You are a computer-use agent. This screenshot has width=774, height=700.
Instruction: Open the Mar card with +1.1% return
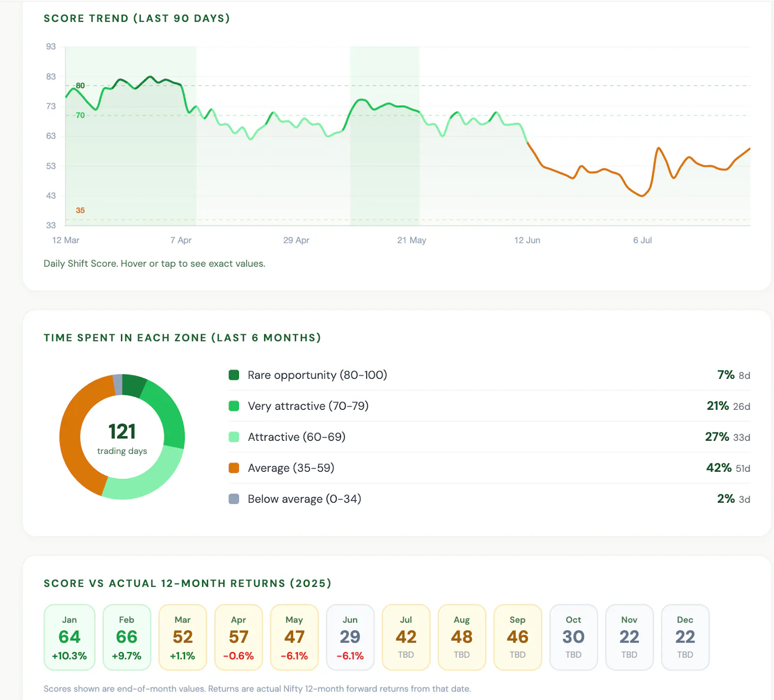point(182,637)
